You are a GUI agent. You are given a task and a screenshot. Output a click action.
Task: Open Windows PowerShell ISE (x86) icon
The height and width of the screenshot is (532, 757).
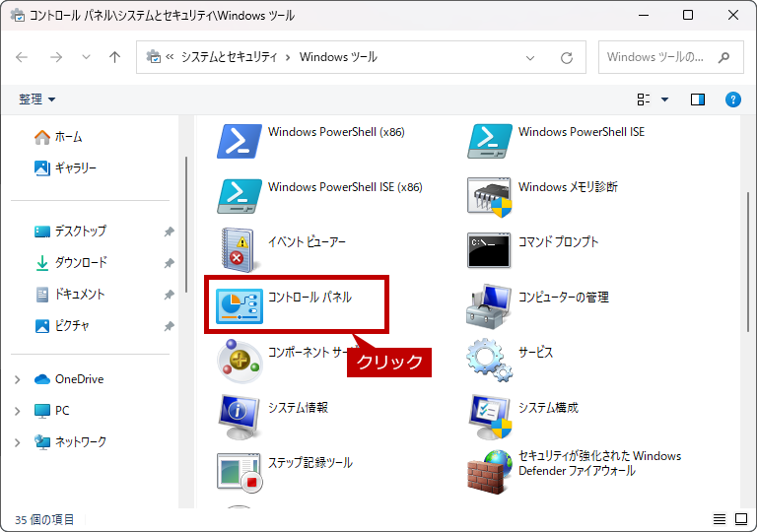point(239,196)
